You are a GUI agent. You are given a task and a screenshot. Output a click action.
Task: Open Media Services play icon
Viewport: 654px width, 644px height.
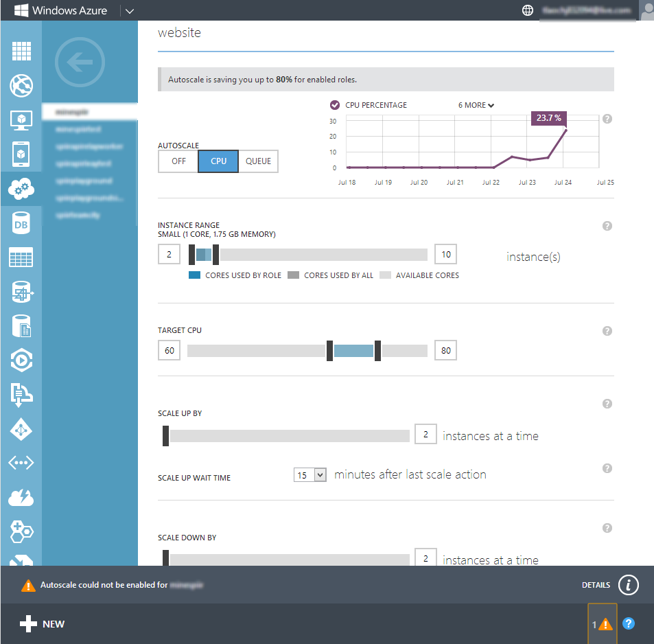[x=21, y=360]
